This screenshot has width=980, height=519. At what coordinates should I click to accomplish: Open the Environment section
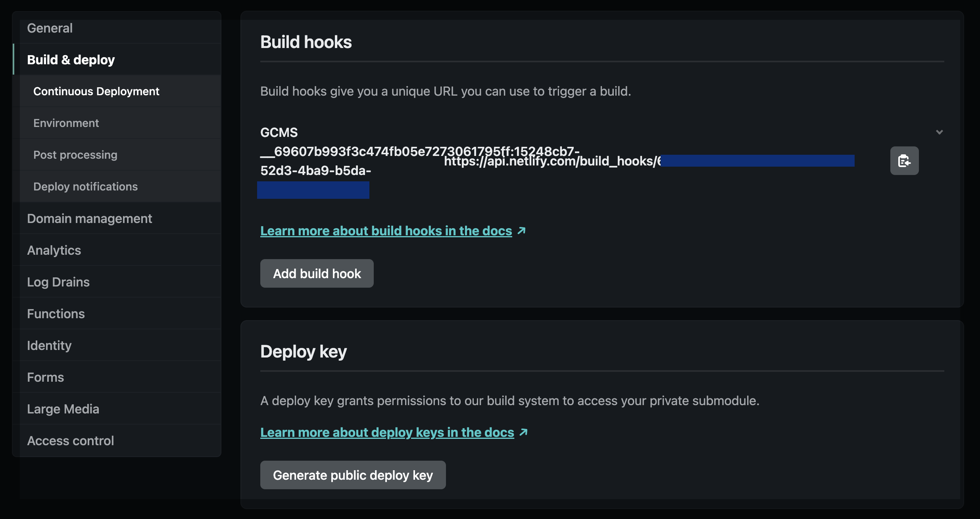pos(66,123)
